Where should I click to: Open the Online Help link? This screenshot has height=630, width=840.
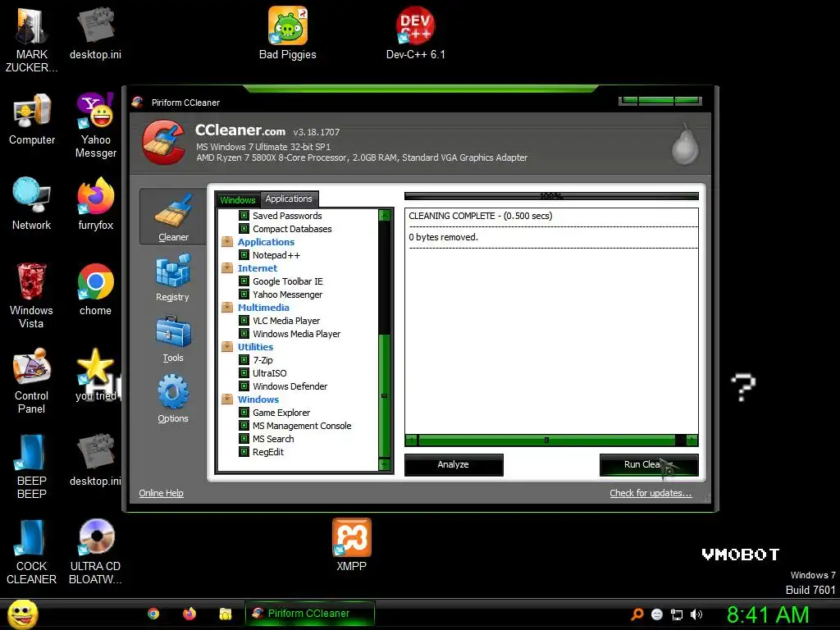pyautogui.click(x=161, y=493)
